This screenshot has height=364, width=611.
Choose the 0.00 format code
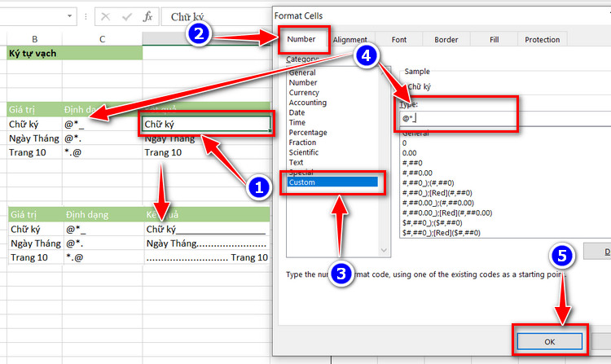409,153
